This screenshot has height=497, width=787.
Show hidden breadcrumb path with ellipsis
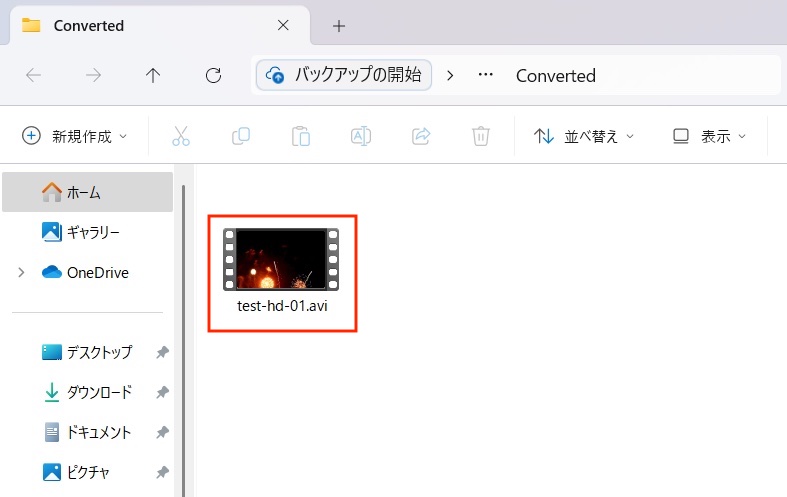(x=486, y=75)
